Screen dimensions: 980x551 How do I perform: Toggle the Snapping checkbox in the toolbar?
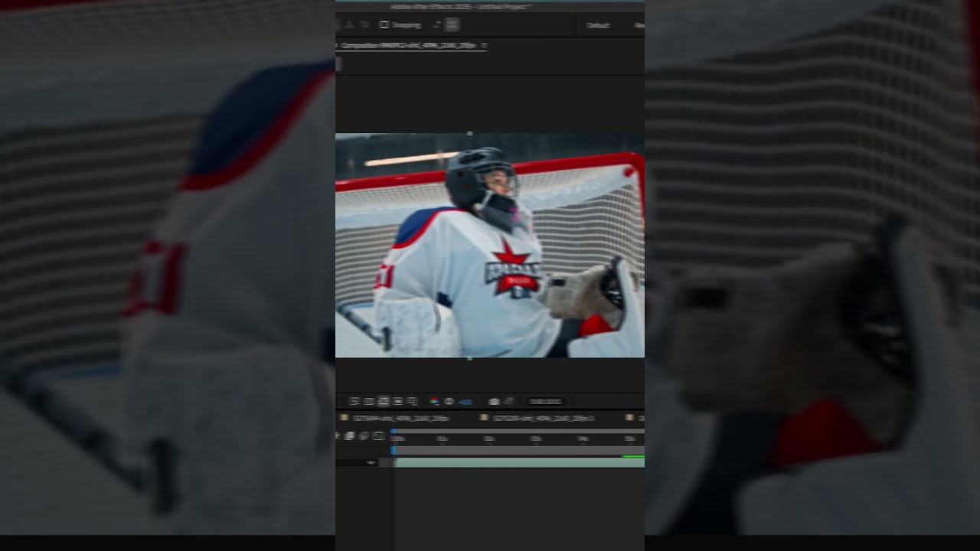(384, 24)
